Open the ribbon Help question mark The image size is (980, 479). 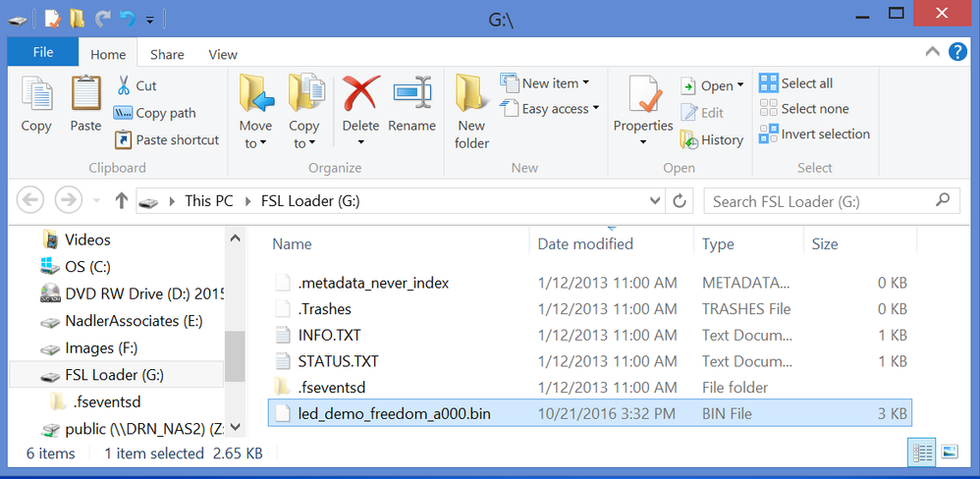(x=957, y=53)
